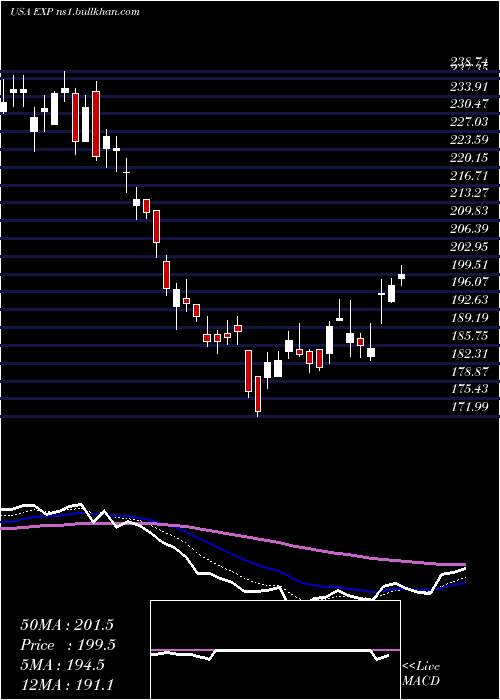Click the 185.75 price axis label
Viewport: 500px width, 700px height.
pos(469,335)
